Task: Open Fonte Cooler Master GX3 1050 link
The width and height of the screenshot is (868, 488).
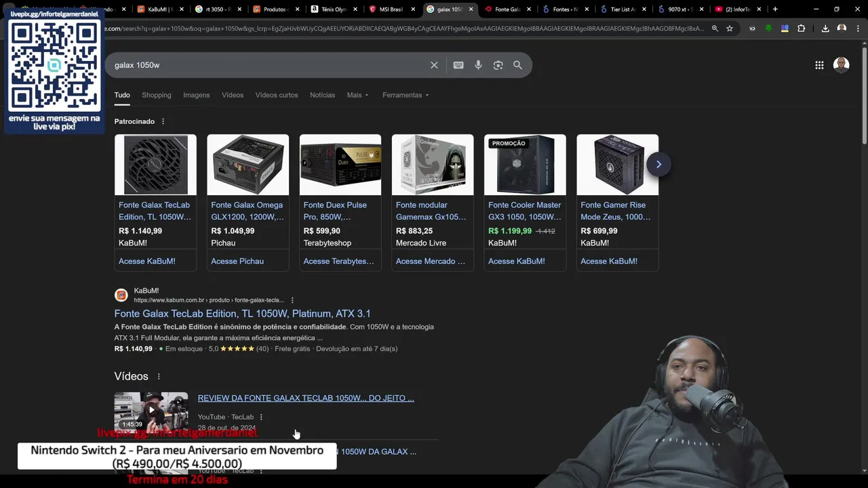Action: [525, 211]
